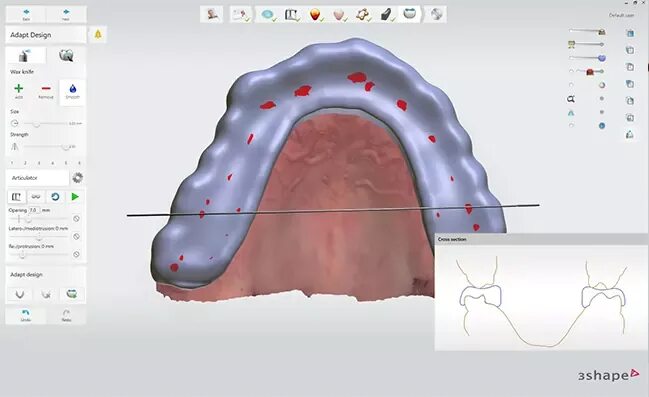Screen dimensions: 649x397
Task: Move the Opening slider handle
Action: tap(29, 219)
